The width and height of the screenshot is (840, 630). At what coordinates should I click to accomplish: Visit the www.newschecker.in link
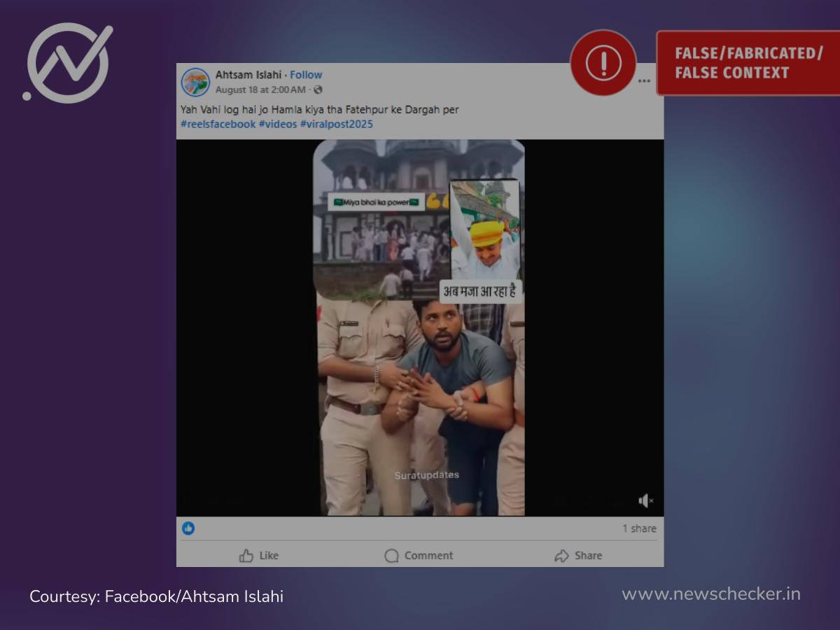pyautogui.click(x=710, y=594)
